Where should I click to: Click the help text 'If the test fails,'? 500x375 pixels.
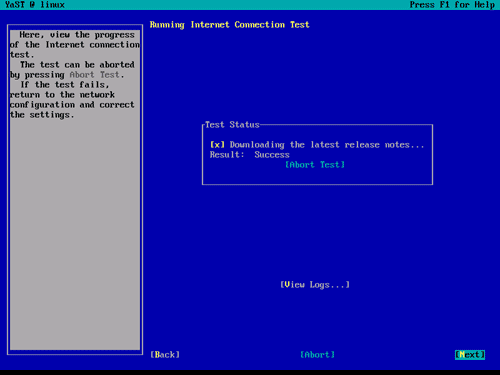pyautogui.click(x=65, y=85)
